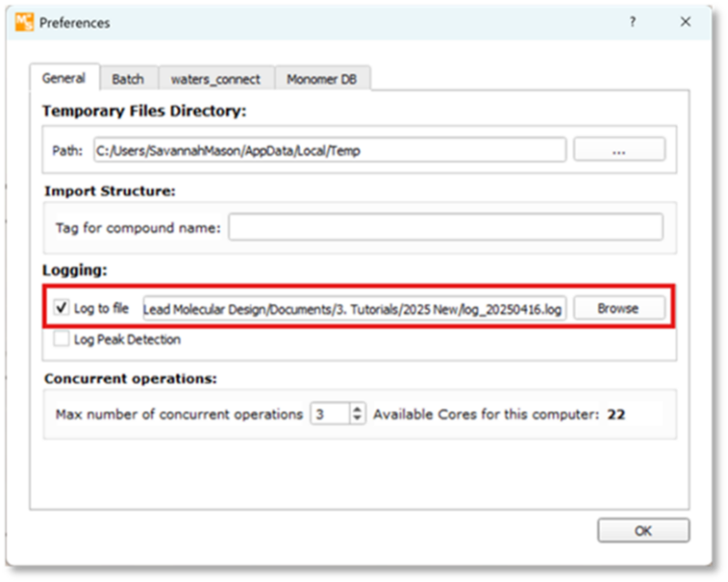Click the Preferences title text
This screenshot has width=728, height=582.
[74, 23]
